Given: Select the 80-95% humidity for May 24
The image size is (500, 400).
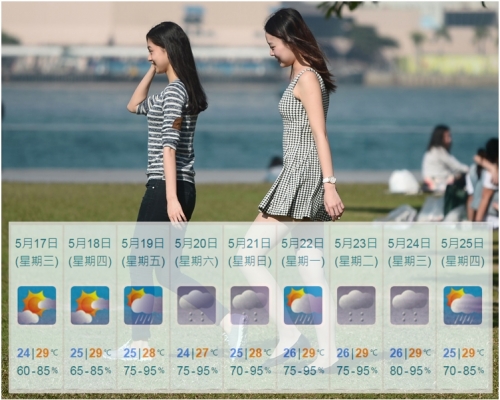Looking at the screenshot, I should click(x=410, y=370).
